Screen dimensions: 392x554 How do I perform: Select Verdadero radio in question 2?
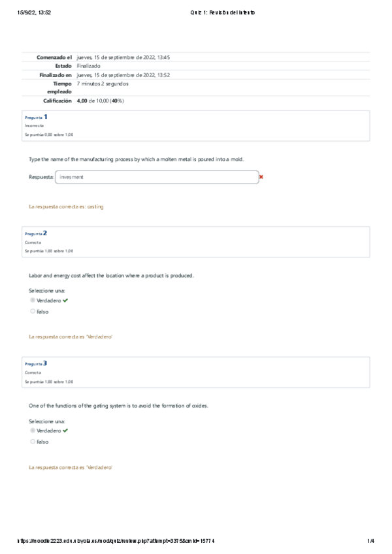tap(33, 301)
